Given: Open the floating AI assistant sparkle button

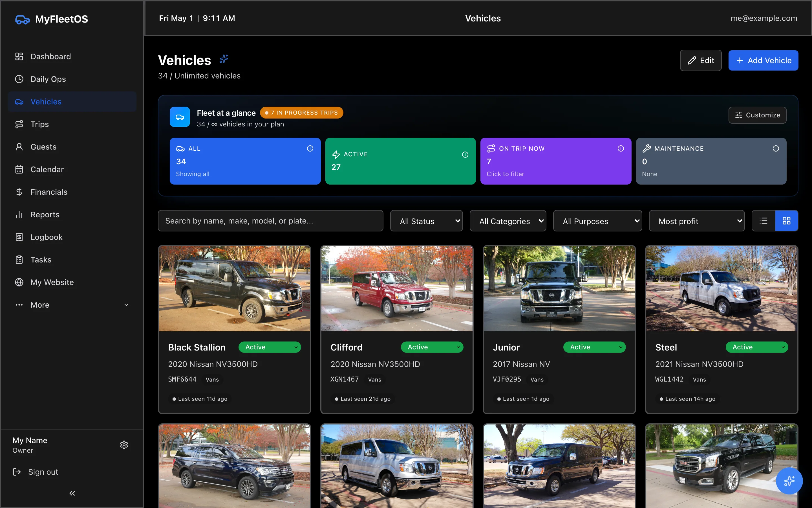Looking at the screenshot, I should (x=789, y=481).
